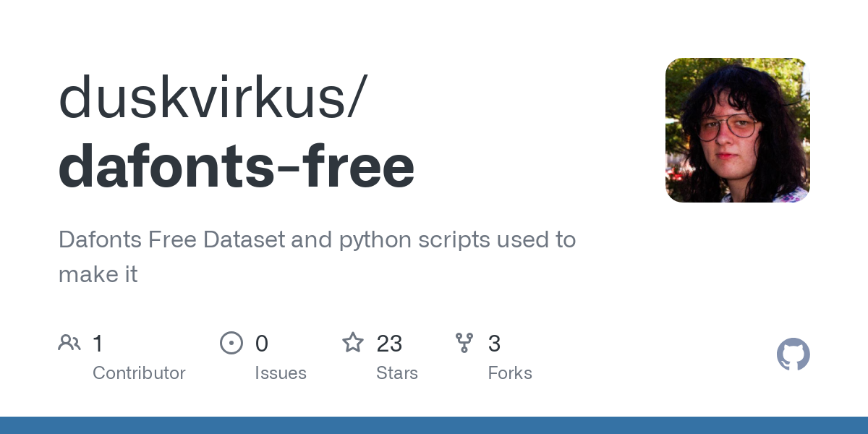Select the Stars label

tap(397, 373)
